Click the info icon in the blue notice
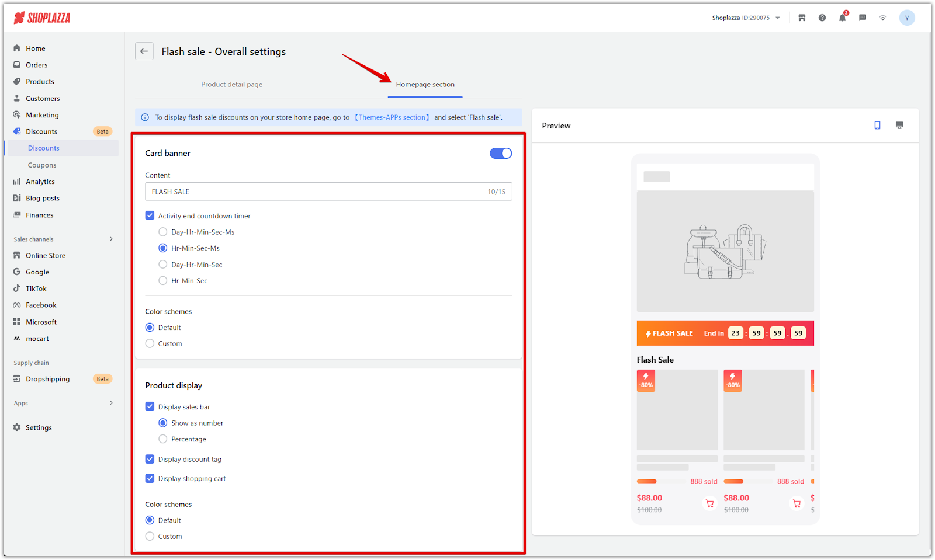This screenshot has height=560, width=935. point(145,117)
